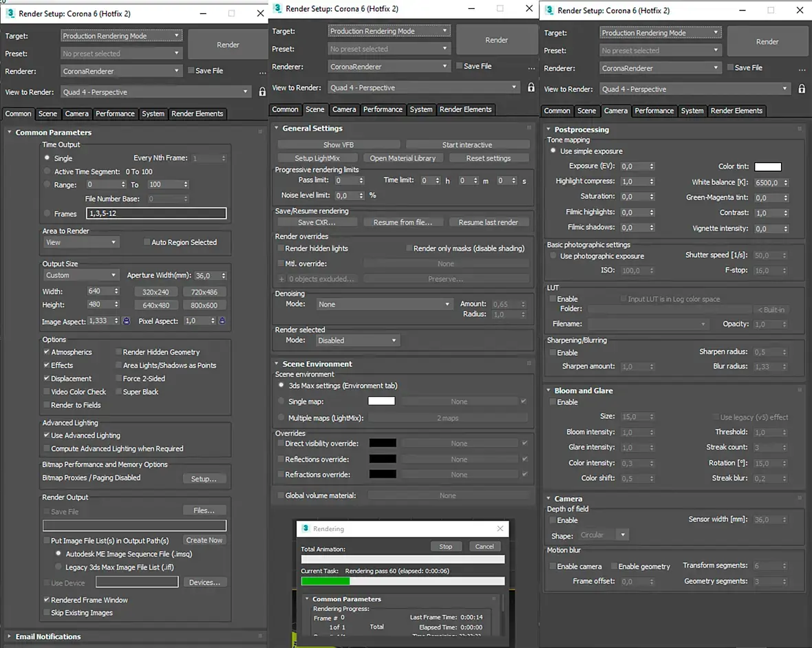Open Target dropdown in left window
The image size is (812, 648).
click(x=121, y=36)
